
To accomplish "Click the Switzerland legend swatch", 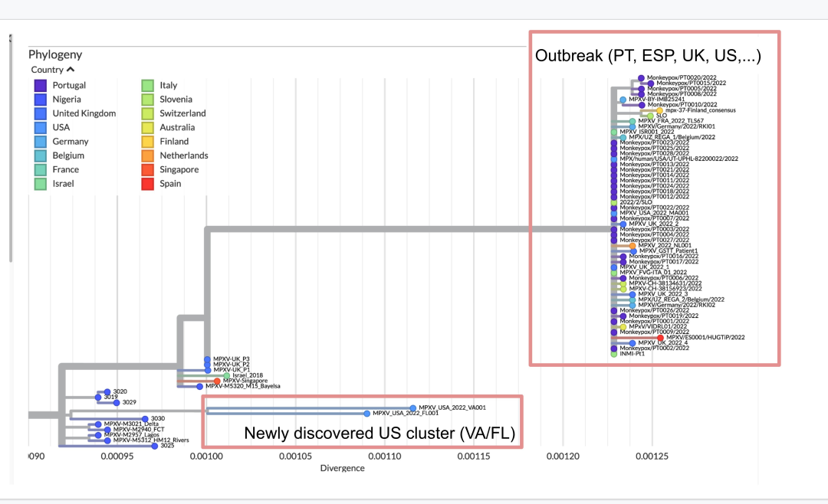I will click(148, 113).
